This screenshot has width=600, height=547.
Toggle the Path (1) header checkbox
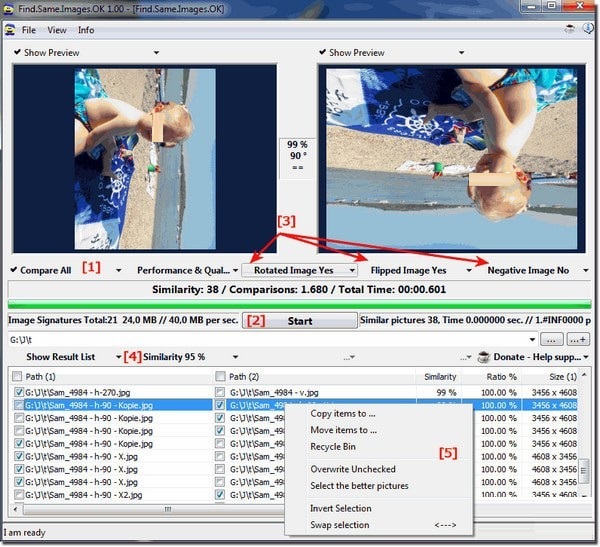point(17,376)
